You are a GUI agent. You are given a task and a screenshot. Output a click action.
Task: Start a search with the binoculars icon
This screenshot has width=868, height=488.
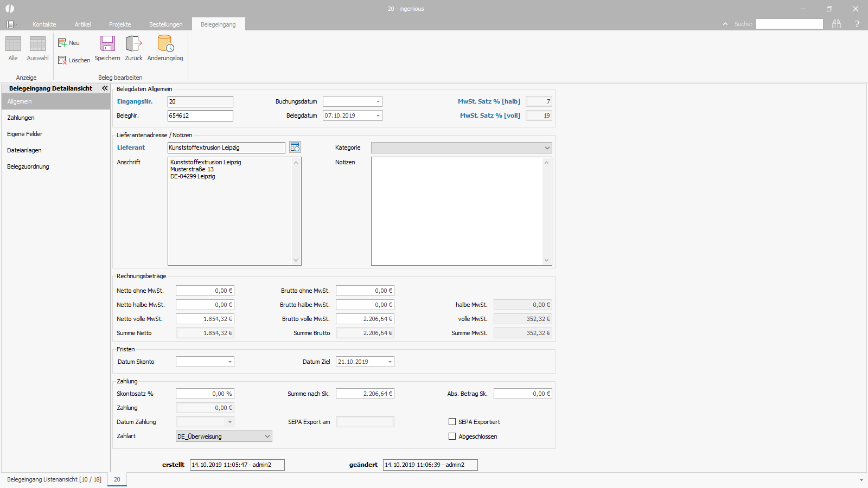(837, 24)
